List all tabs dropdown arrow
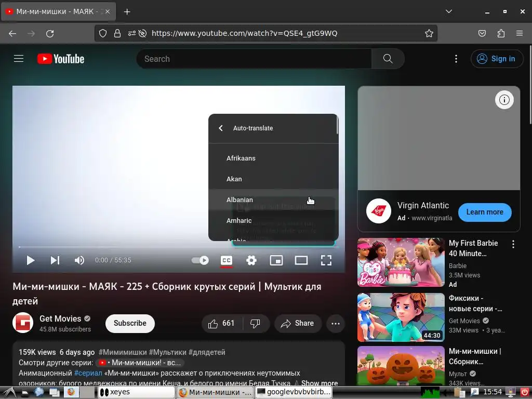Image resolution: width=532 pixels, height=399 pixels. (449, 11)
